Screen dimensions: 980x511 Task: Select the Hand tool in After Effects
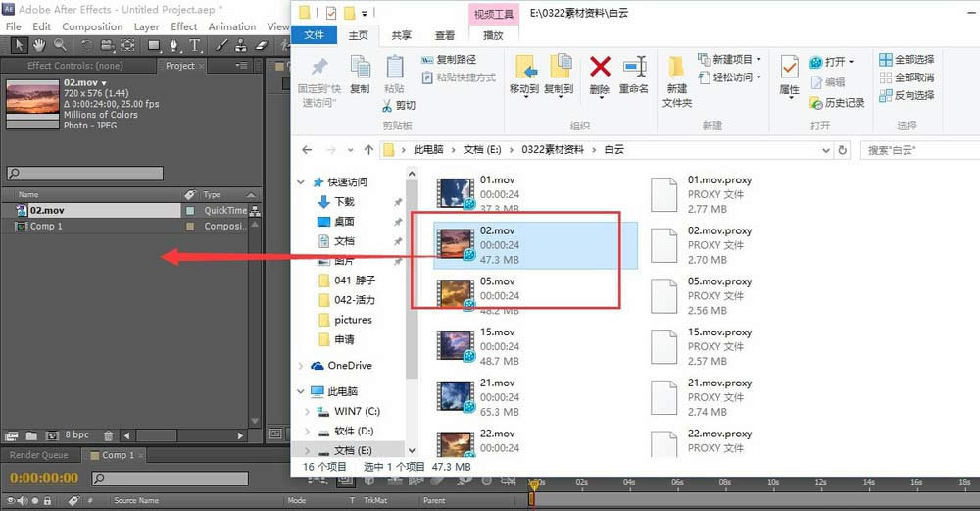click(x=39, y=45)
